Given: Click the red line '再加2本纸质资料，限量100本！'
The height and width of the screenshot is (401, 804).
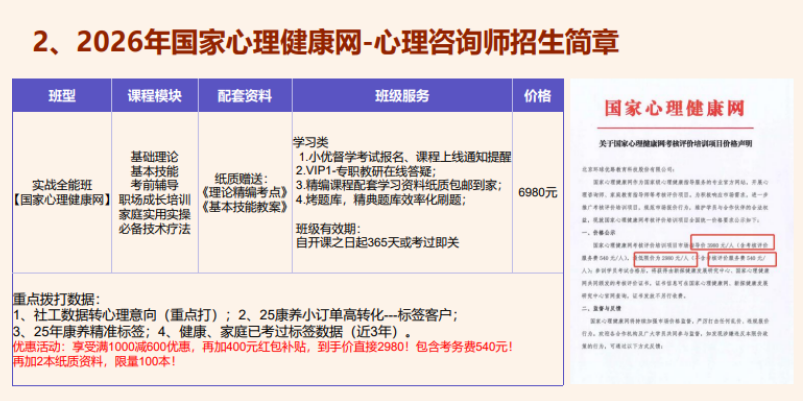Looking at the screenshot, I should [95, 361].
